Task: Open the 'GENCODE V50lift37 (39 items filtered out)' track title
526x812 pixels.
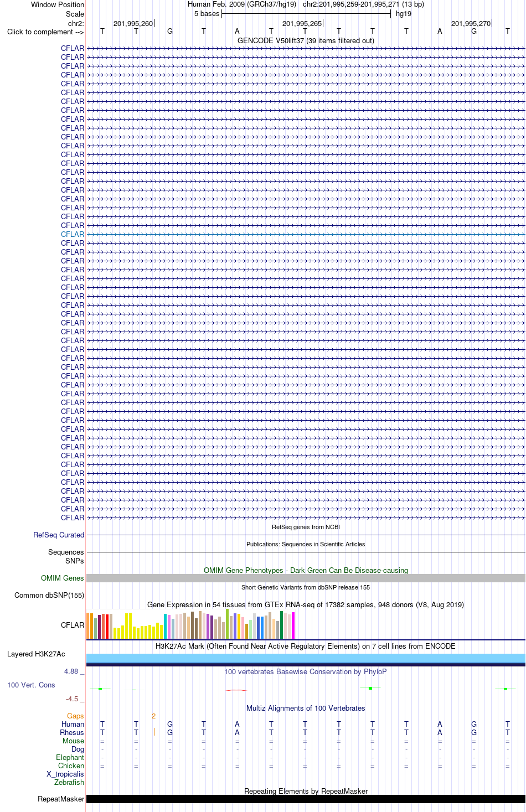Action: [306, 40]
